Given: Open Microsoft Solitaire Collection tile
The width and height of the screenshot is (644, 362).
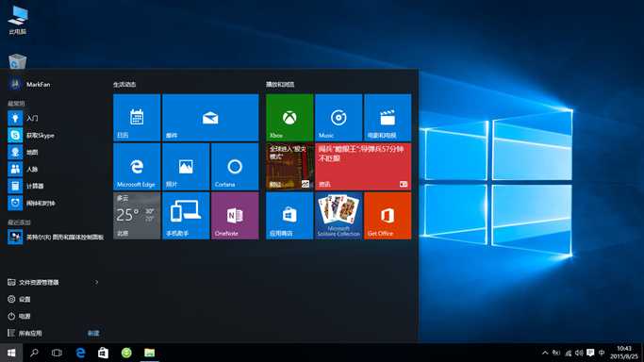Looking at the screenshot, I should (339, 216).
